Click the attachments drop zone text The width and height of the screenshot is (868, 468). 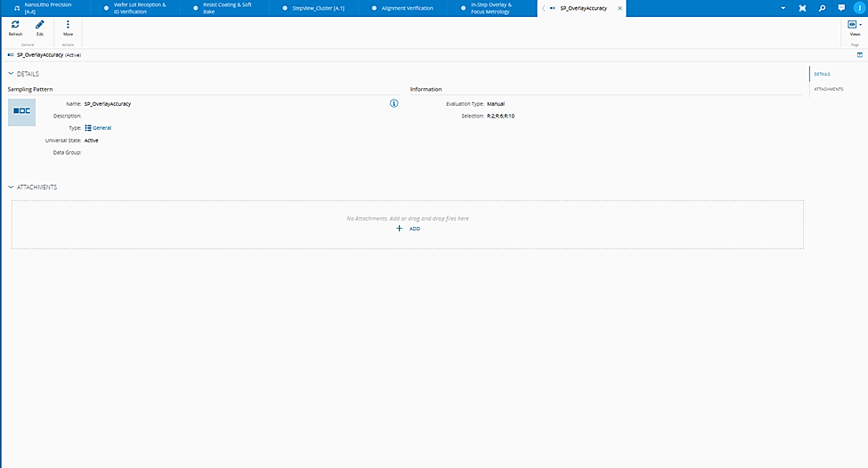tap(408, 219)
